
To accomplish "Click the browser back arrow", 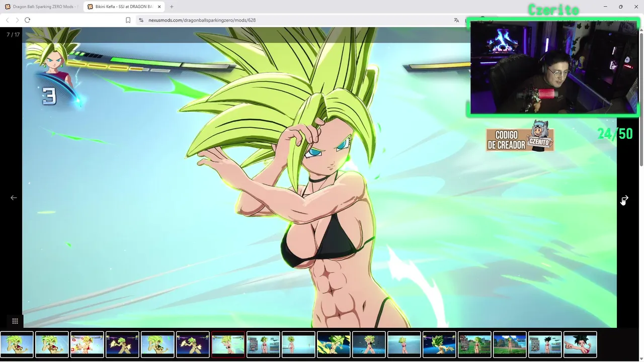I will click(x=8, y=20).
